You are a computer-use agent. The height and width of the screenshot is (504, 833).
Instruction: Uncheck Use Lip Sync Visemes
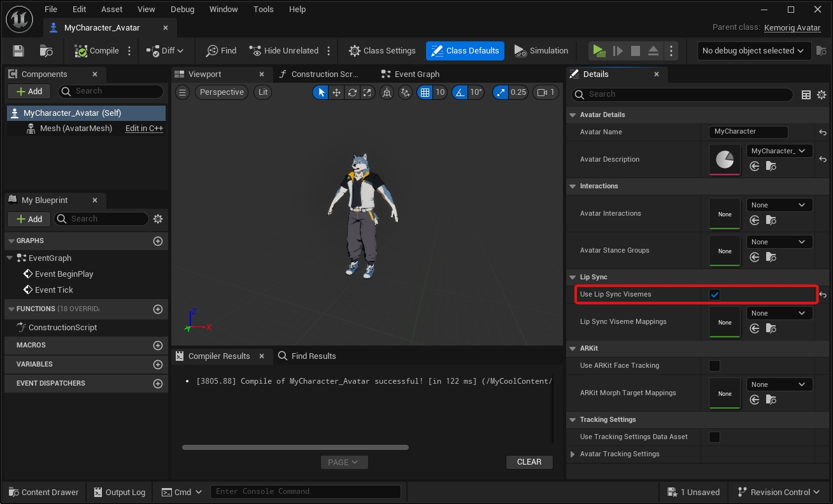pos(715,295)
